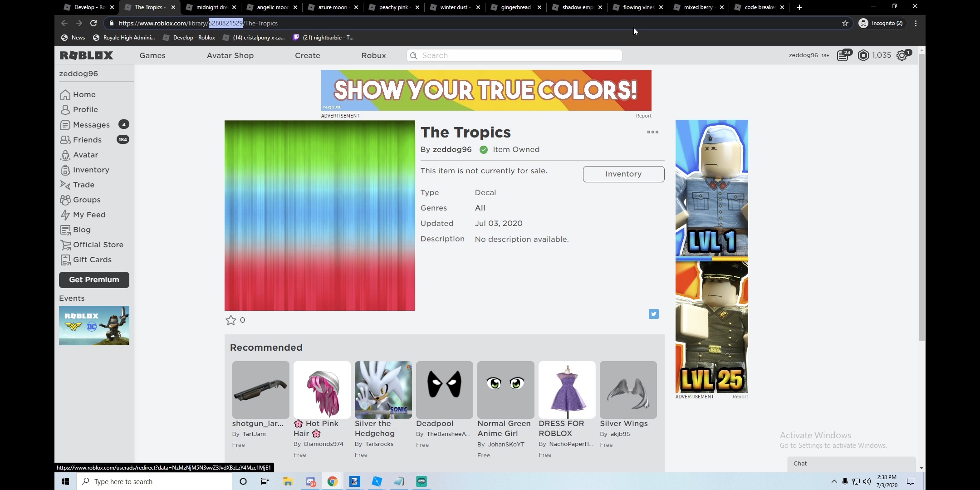Select the Create menu tab
The height and width of the screenshot is (490, 980).
[308, 55]
